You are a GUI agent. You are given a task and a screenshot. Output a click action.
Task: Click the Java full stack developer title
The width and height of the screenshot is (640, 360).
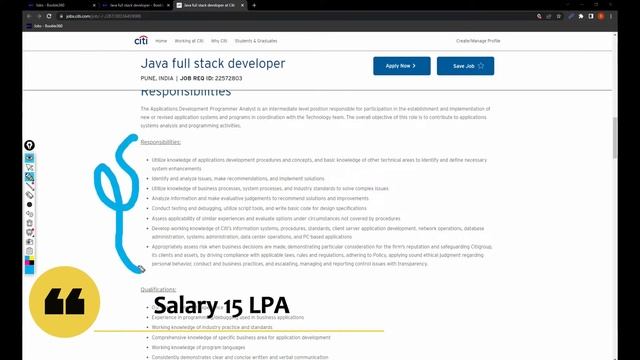213,63
